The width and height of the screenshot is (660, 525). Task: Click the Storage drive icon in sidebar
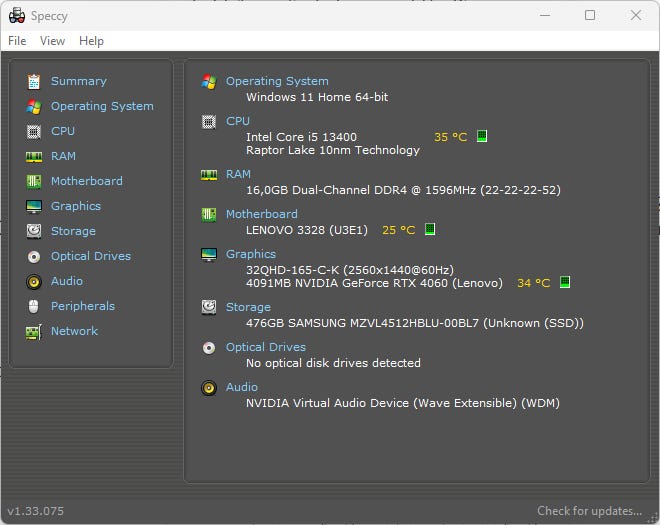coord(34,231)
